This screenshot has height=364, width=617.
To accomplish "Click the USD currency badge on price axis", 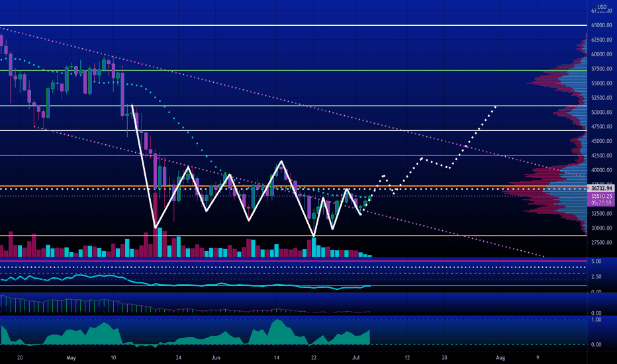I will 602,7.
